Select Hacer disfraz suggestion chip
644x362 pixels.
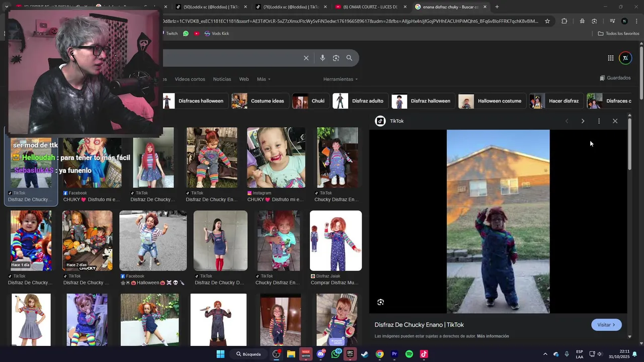[x=556, y=101]
